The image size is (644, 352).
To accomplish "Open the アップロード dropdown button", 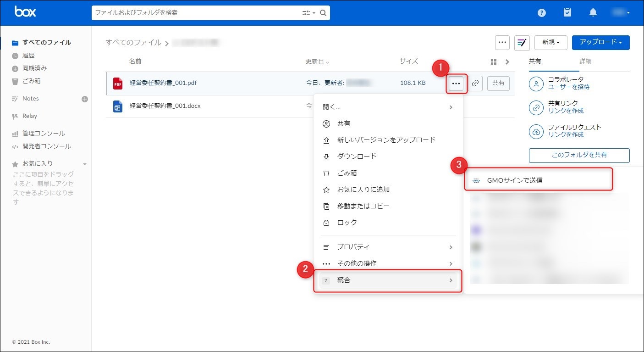I will tap(600, 42).
